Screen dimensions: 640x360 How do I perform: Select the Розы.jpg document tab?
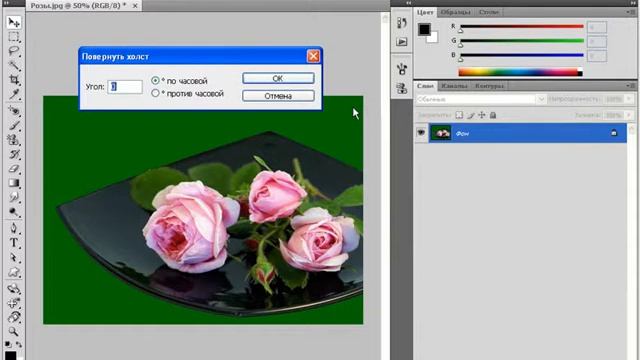[78, 6]
